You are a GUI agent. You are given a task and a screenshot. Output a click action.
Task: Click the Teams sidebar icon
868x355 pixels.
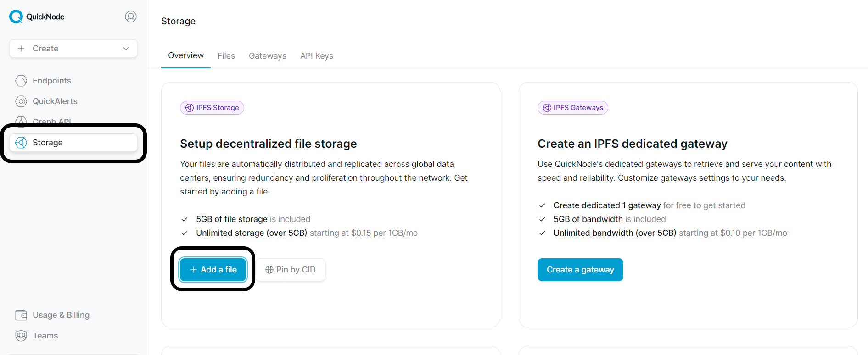click(21, 336)
